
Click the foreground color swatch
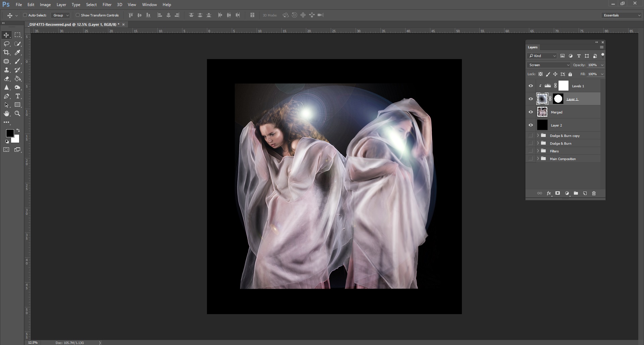click(x=10, y=134)
